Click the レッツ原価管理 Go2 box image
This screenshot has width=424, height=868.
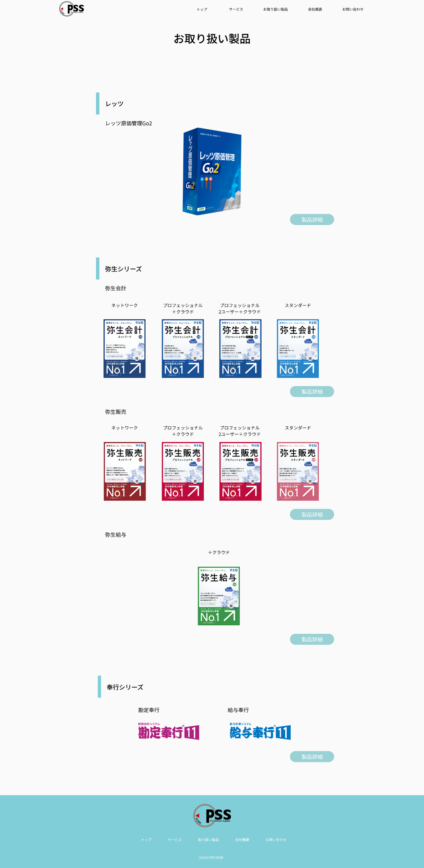click(212, 171)
